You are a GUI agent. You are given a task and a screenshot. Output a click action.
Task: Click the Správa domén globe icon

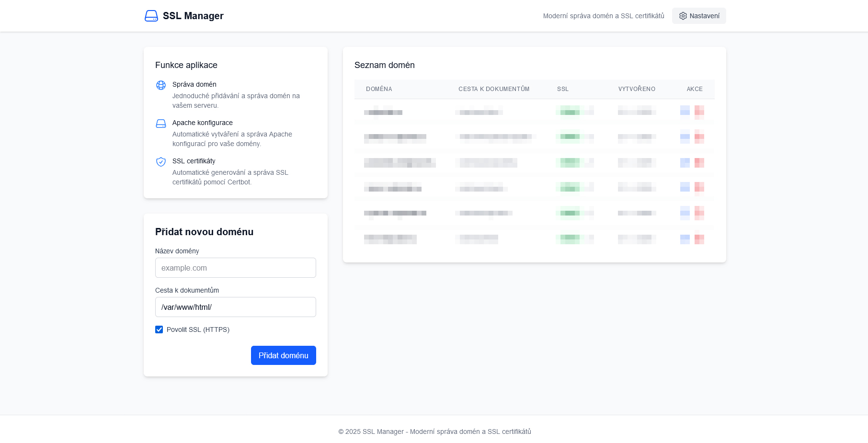[x=161, y=85]
